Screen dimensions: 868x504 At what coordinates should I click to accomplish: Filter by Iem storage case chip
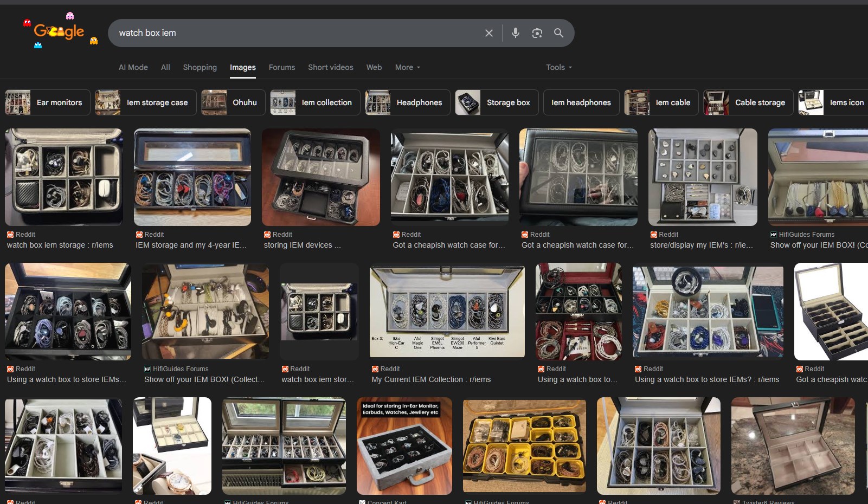pyautogui.click(x=145, y=102)
